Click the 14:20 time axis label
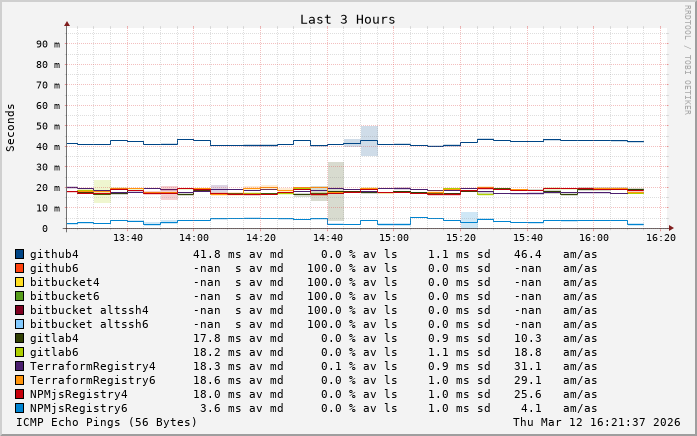Screen dimensions: 697x436 tap(261, 238)
